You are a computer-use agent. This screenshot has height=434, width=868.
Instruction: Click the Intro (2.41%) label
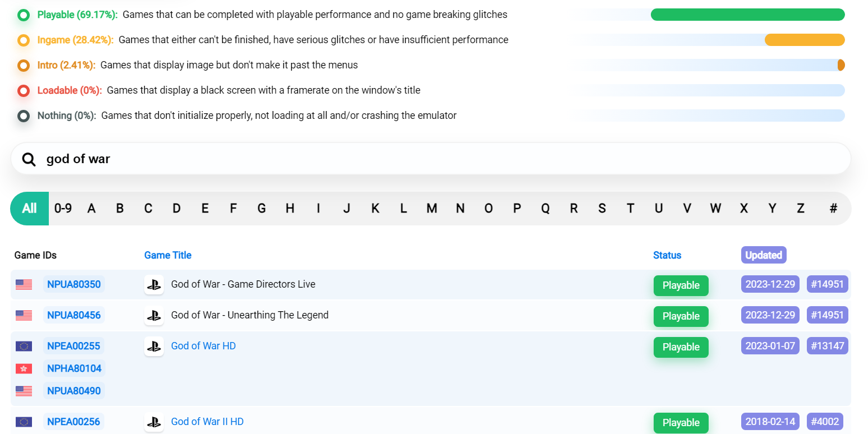point(66,65)
